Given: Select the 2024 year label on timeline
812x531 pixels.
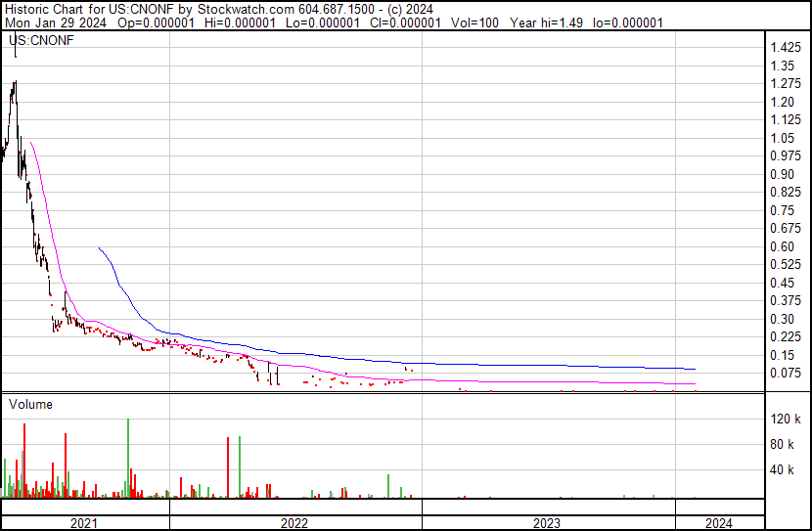Looking at the screenshot, I should [717, 523].
